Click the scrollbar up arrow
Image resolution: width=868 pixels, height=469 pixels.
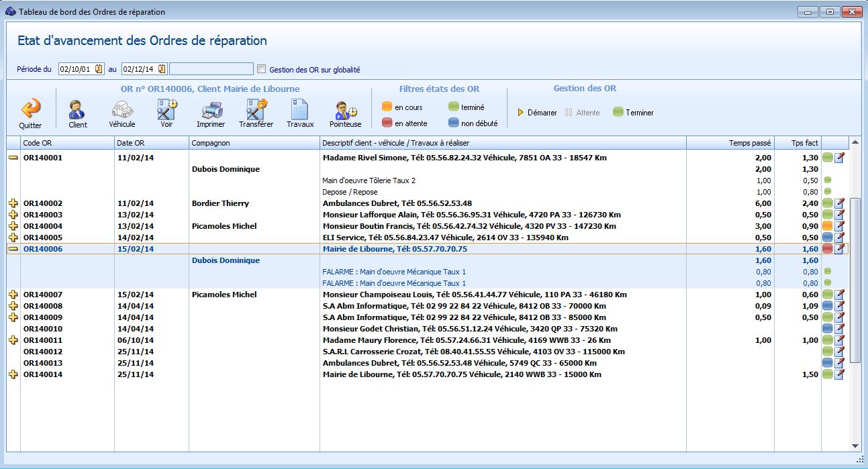(x=855, y=142)
